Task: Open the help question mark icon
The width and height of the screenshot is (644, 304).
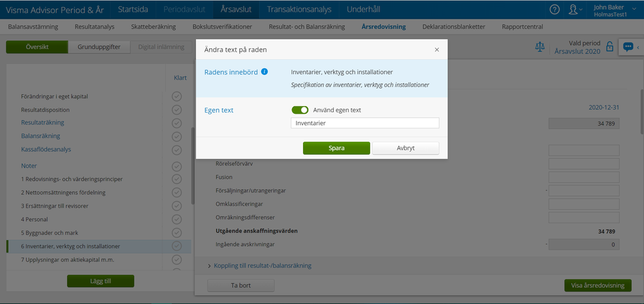Action: [554, 10]
